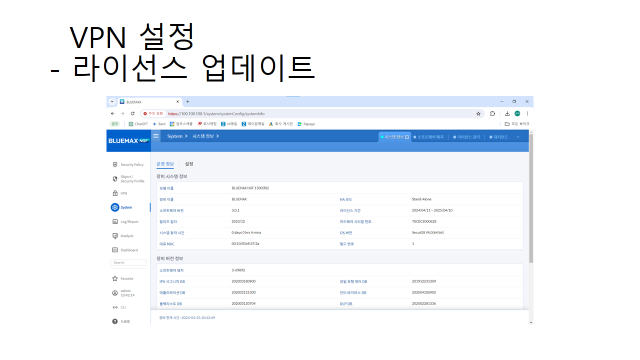Click the BLUEMAX NGF model name value
The height and width of the screenshot is (360, 640).
point(250,188)
